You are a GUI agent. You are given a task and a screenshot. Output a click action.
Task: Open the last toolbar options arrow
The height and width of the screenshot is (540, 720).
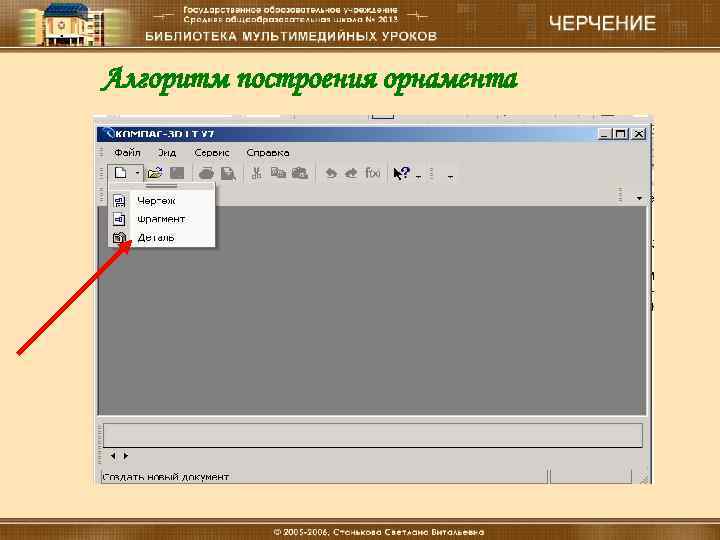point(451,176)
